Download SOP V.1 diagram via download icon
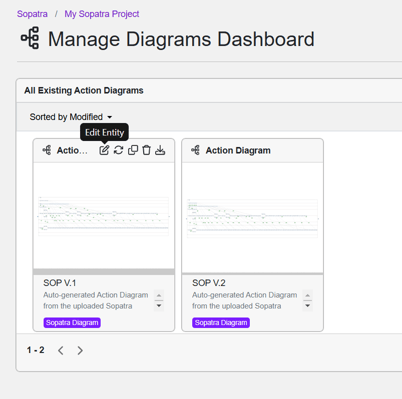The image size is (402, 399). (160, 150)
